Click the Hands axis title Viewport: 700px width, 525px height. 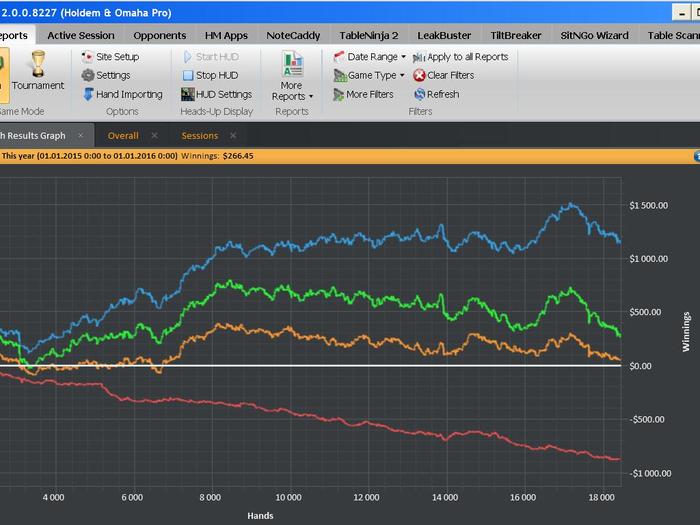click(x=260, y=516)
